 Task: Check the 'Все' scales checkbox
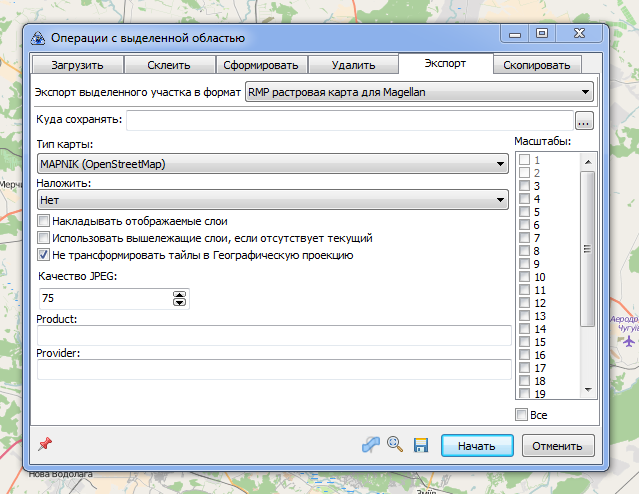(x=522, y=414)
